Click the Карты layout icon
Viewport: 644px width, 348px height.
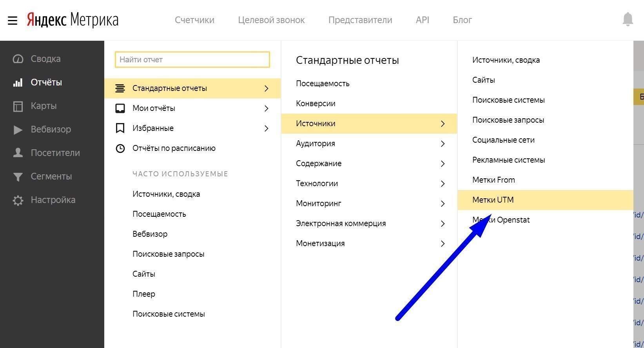(x=18, y=106)
